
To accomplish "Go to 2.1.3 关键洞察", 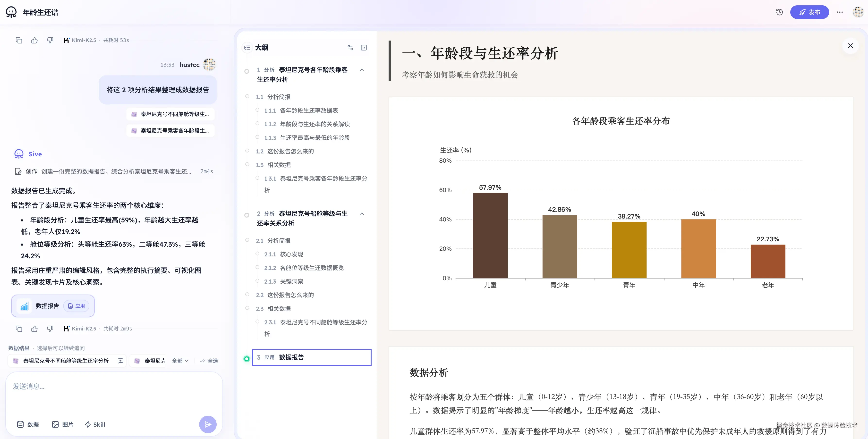I will pyautogui.click(x=283, y=281).
